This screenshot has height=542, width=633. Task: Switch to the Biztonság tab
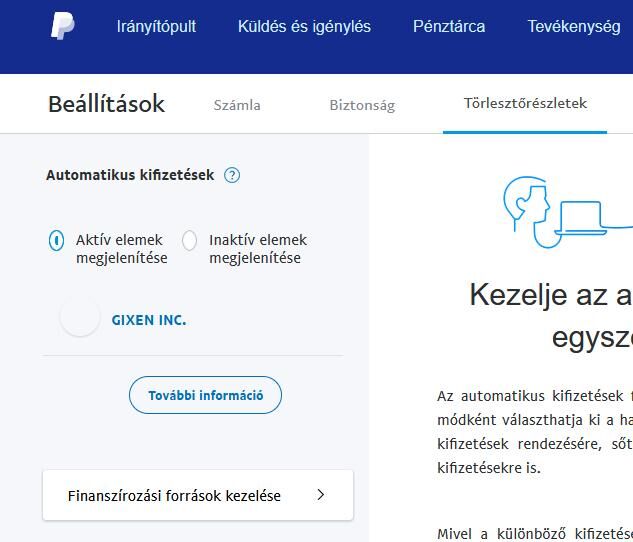click(362, 105)
